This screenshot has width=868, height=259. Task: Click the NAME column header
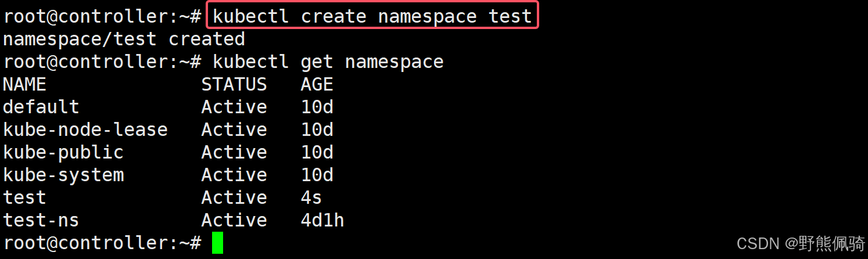click(24, 84)
